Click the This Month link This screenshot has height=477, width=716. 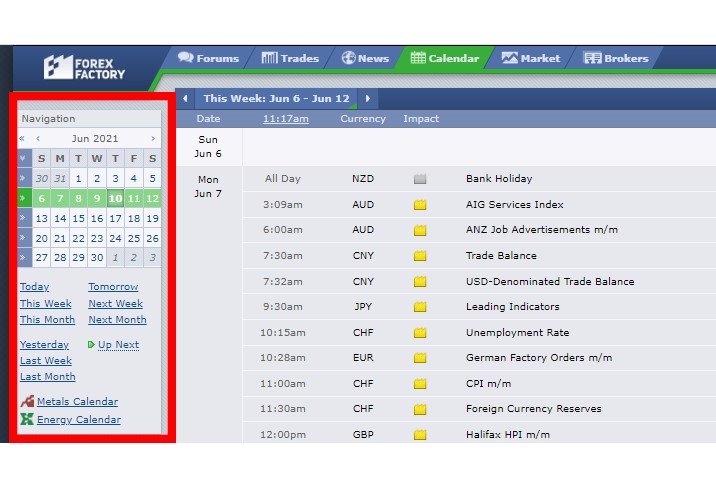(47, 320)
